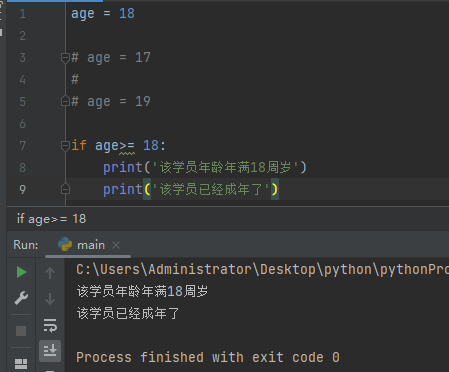This screenshot has width=449, height=372.
Task: Jump up the stack trace arrow
Action: pyautogui.click(x=50, y=273)
